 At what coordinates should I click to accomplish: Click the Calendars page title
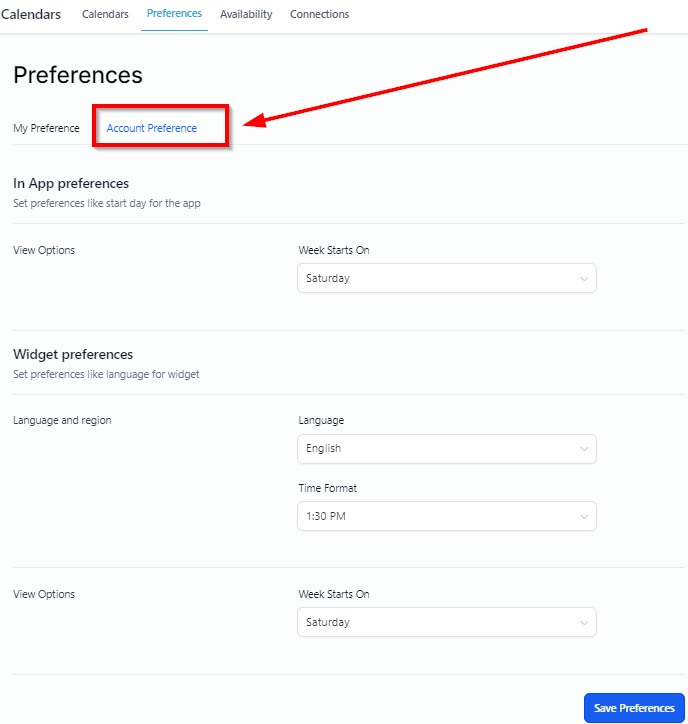tap(31, 14)
